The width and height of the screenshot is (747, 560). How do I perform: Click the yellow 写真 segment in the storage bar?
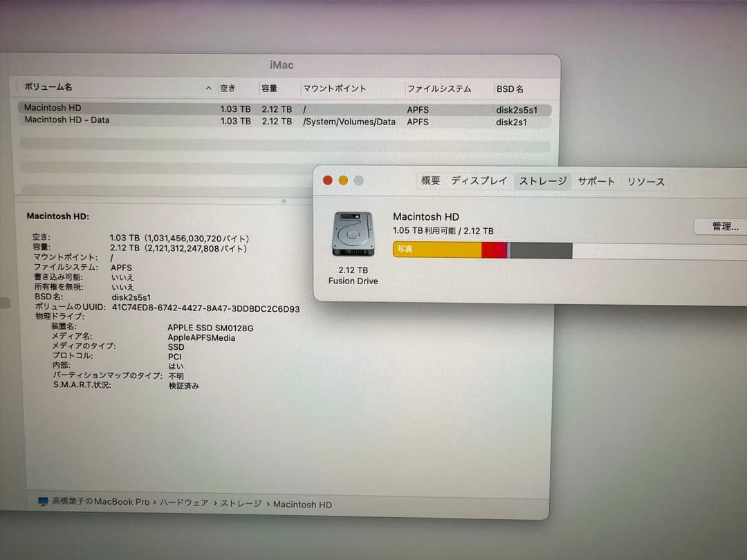(x=436, y=249)
